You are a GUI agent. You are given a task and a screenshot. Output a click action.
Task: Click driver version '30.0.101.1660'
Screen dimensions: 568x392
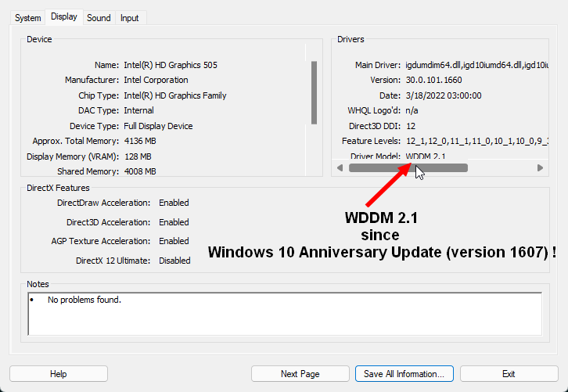pyautogui.click(x=433, y=80)
